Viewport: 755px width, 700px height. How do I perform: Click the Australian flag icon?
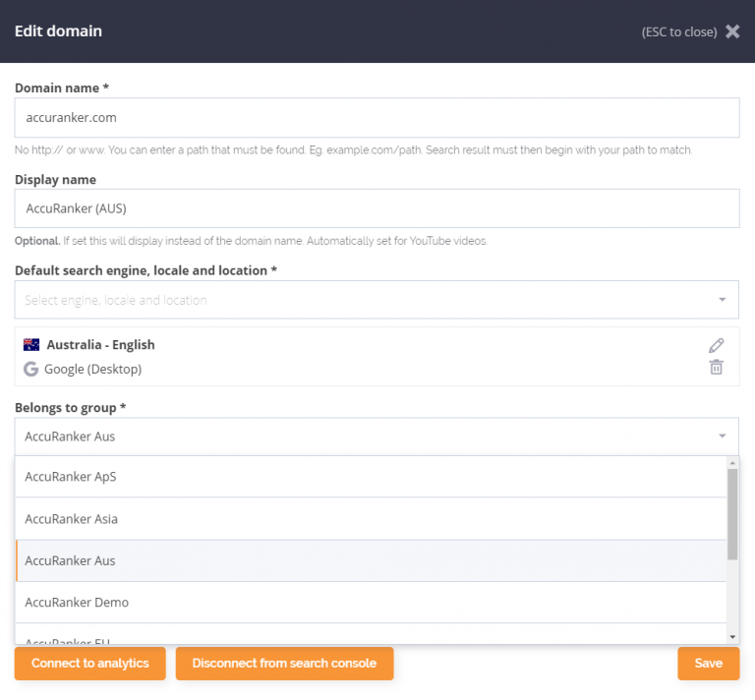pos(31,345)
